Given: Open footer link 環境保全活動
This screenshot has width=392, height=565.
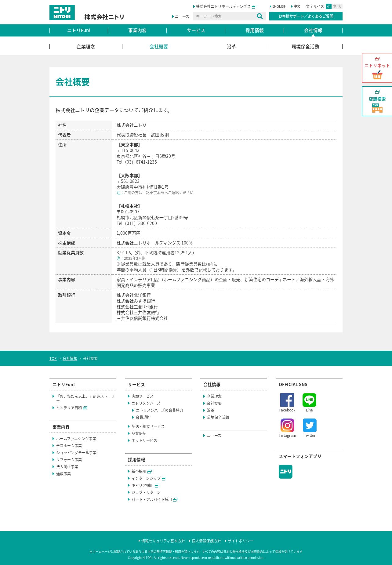Looking at the screenshot, I should point(218,417).
